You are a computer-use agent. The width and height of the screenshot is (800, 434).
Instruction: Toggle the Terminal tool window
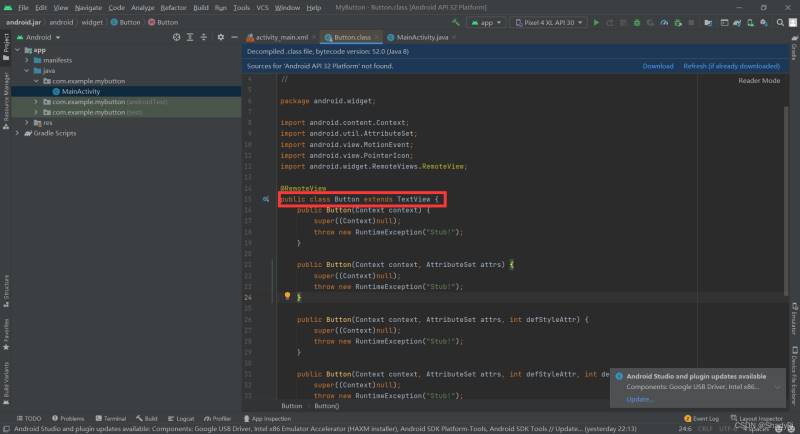pos(111,418)
